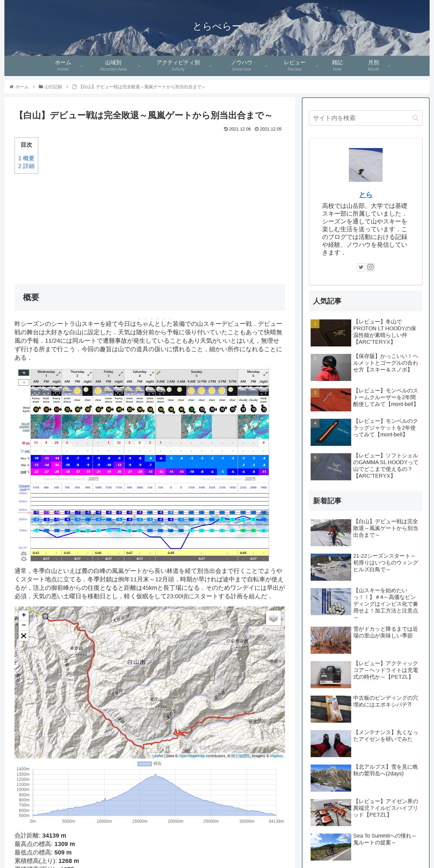Click 山行記録 breadcrumb link
The width and height of the screenshot is (434, 868).
(53, 87)
